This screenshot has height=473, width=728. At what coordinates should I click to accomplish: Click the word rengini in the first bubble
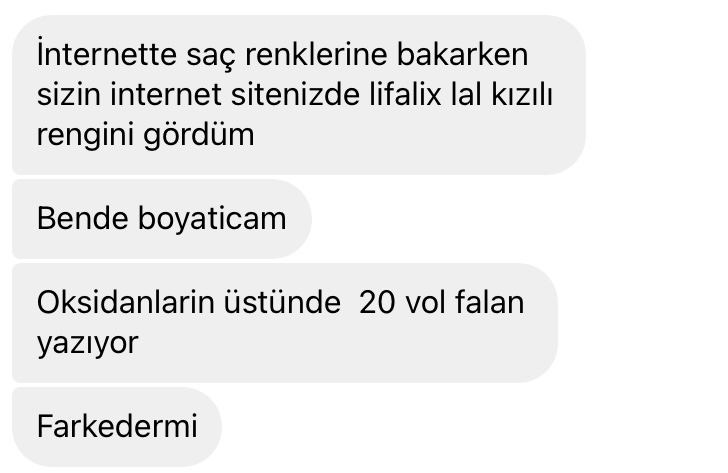[85, 136]
